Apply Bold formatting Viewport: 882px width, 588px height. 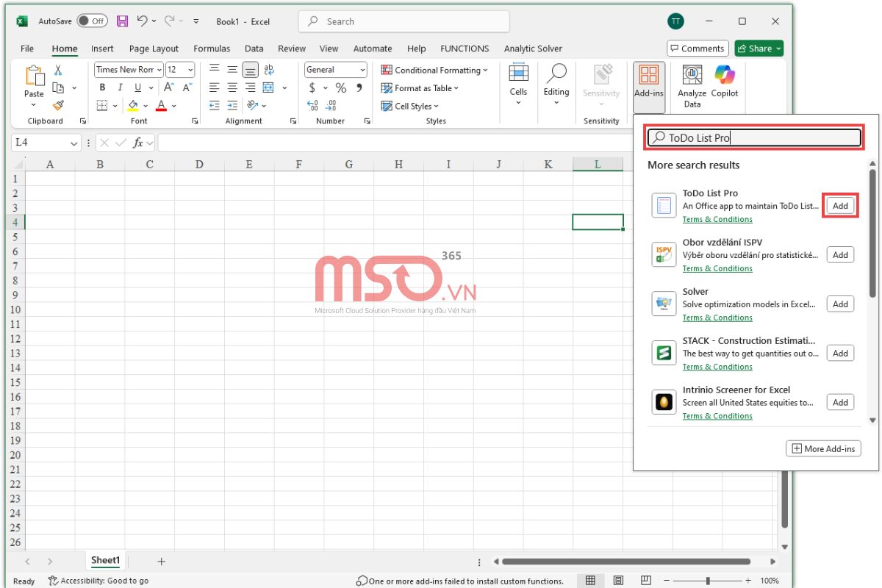[x=102, y=87]
